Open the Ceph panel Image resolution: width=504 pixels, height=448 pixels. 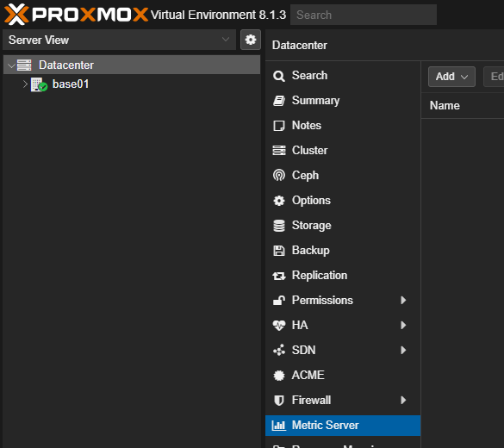[343, 176]
